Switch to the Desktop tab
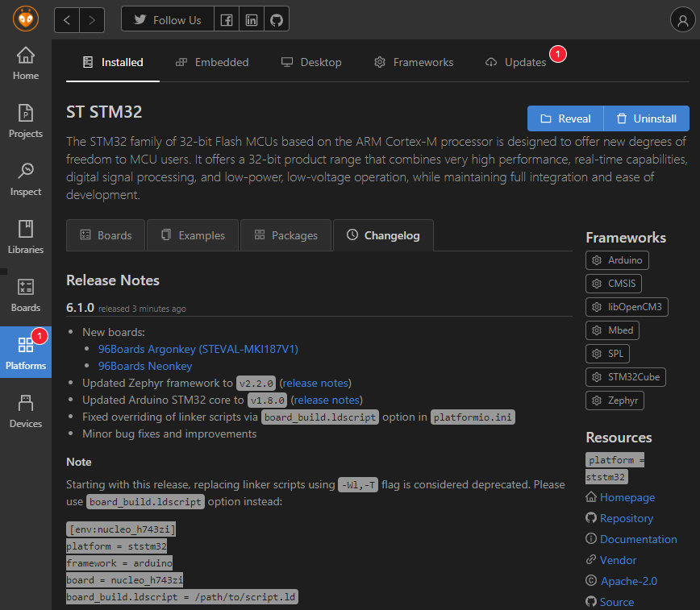Image resolution: width=700 pixels, height=610 pixels. tap(311, 63)
